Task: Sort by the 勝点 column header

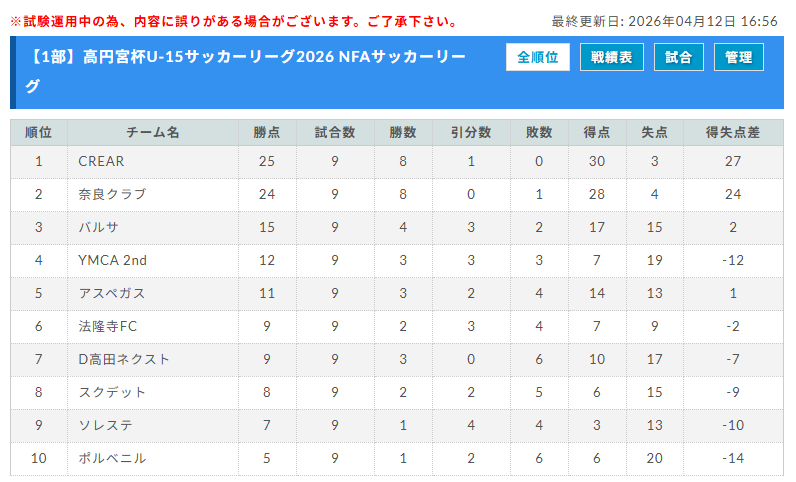Action: (267, 132)
